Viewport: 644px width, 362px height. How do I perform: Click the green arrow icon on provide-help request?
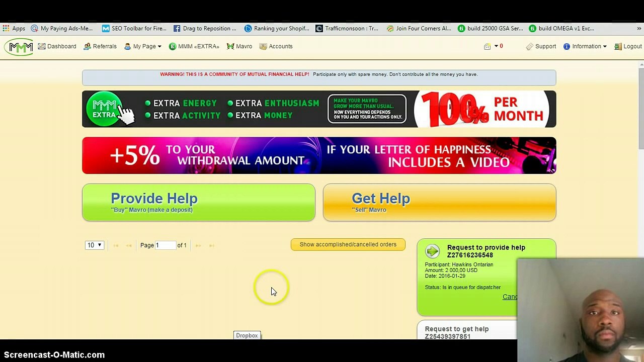click(x=432, y=251)
